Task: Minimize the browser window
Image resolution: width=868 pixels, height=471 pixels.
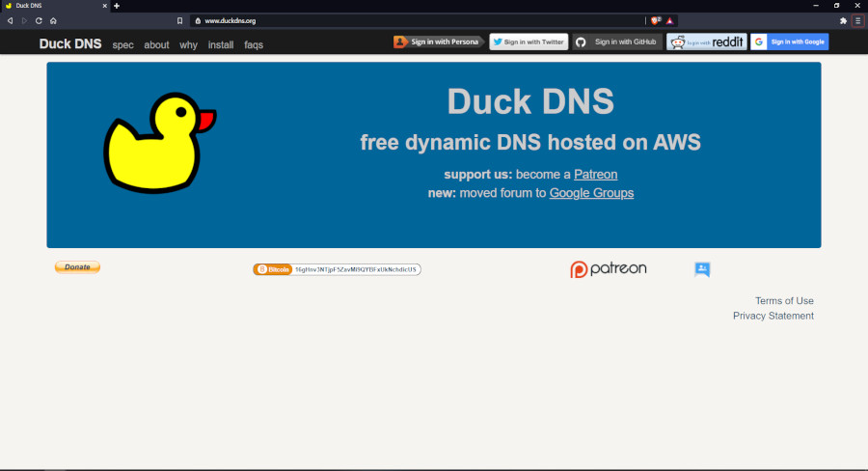Action: coord(815,6)
